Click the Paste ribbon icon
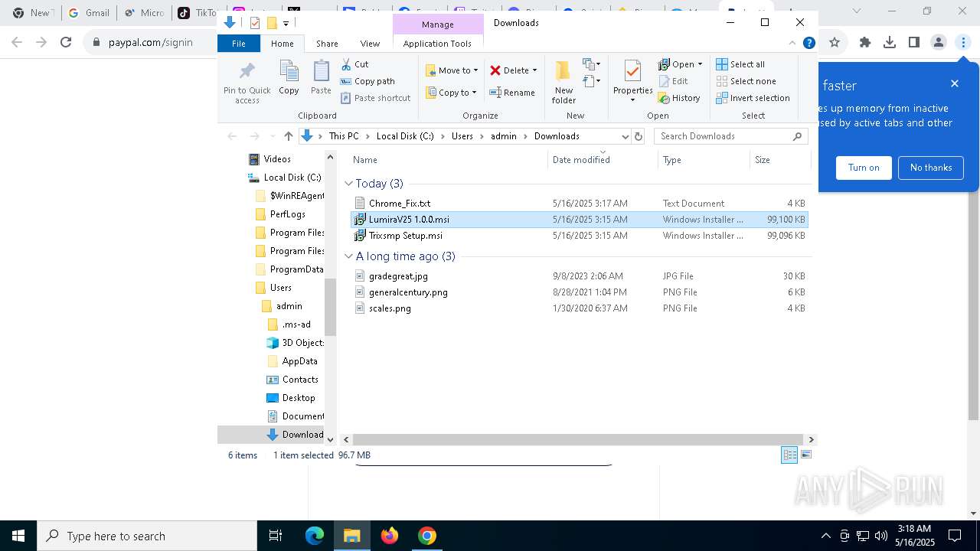This screenshot has height=551, width=980. 321,78
